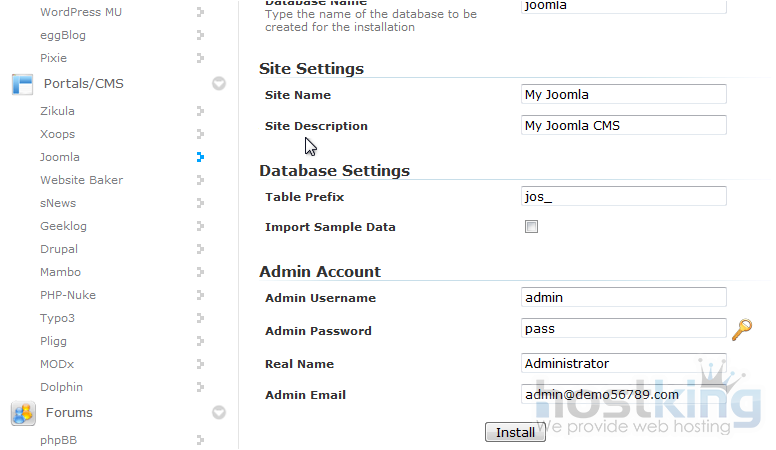
Task: Click the arrow icon beside Drupal
Action: 200,249
